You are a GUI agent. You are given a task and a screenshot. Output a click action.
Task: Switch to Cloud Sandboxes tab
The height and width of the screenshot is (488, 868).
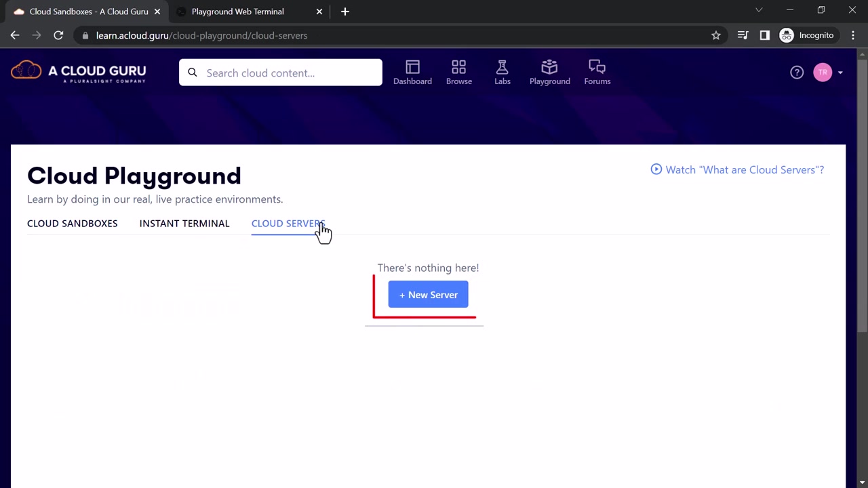(x=73, y=224)
